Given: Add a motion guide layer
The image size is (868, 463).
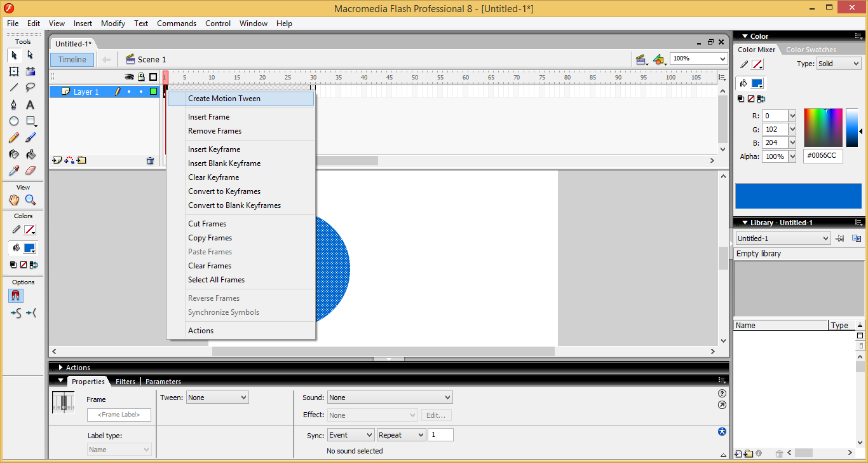Looking at the screenshot, I should pos(69,160).
